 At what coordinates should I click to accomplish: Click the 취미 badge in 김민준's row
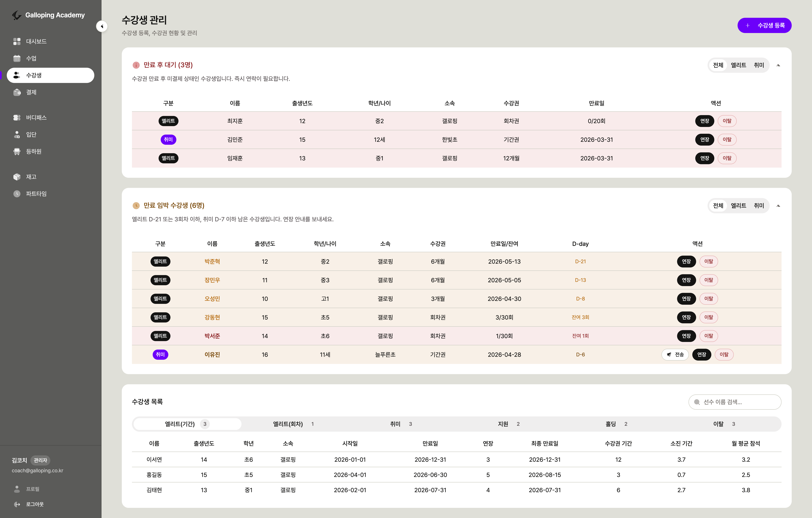[168, 139]
